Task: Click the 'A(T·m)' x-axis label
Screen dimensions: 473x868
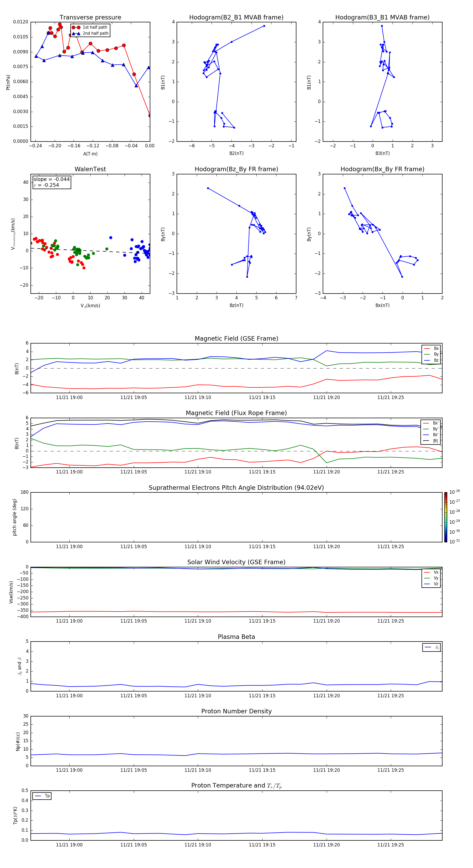Action: (x=90, y=154)
